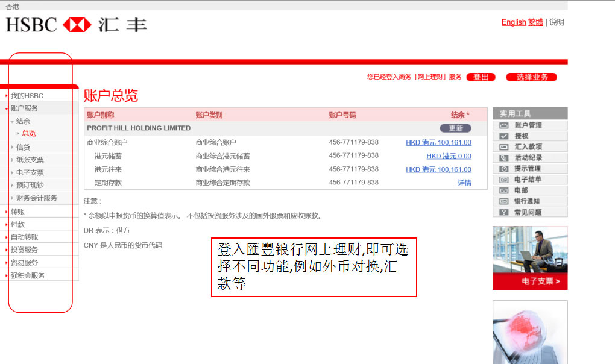Click the 更新 refresh button
Image resolution: width=615 pixels, height=364 pixels.
pos(455,128)
